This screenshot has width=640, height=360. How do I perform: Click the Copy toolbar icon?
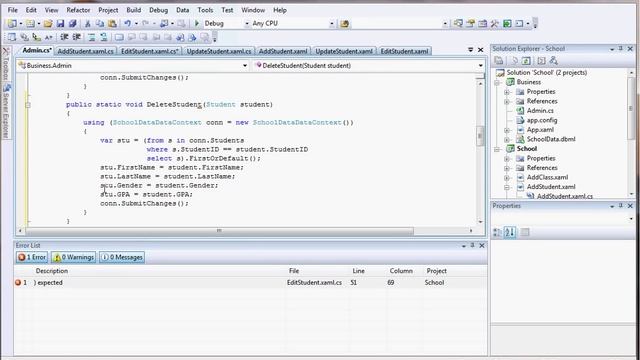point(100,24)
